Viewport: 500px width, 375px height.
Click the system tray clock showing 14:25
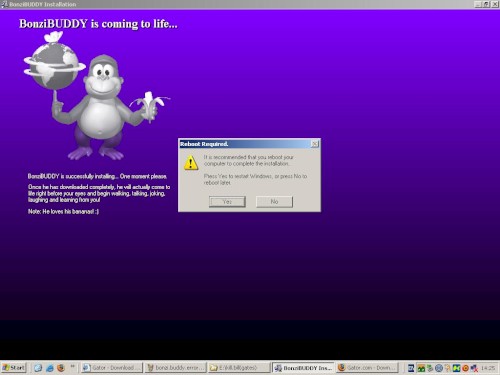click(488, 368)
